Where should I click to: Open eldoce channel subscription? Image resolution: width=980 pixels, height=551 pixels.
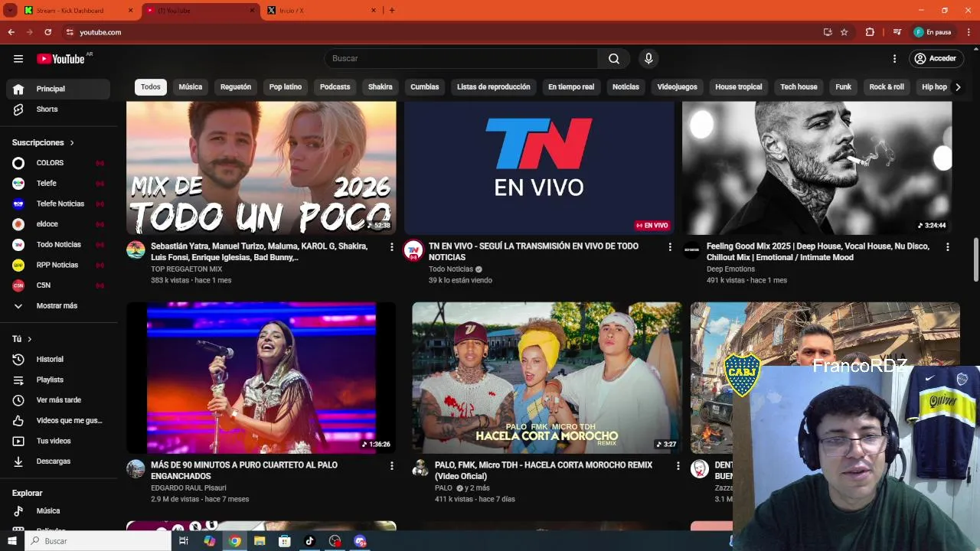[58, 224]
